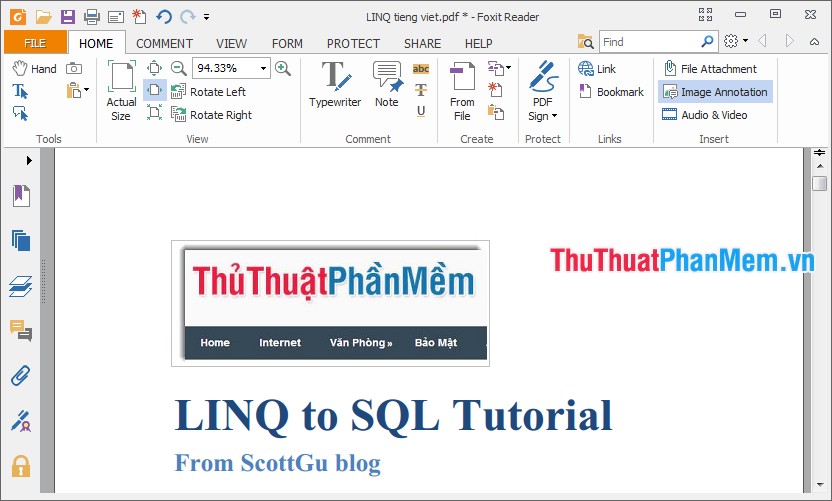The height and width of the screenshot is (501, 832).
Task: Print the document using printer icon
Action: click(92, 17)
